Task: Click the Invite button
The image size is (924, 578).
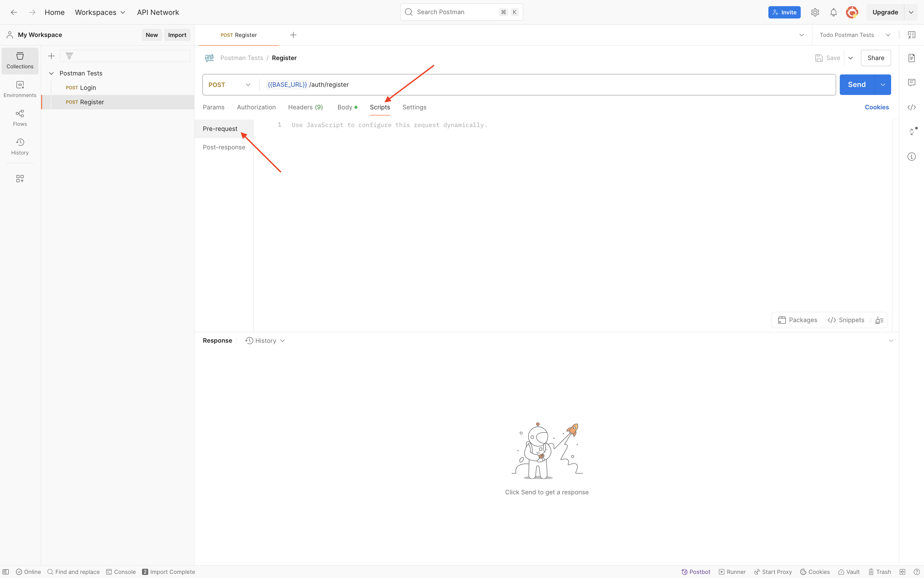Action: tap(784, 12)
